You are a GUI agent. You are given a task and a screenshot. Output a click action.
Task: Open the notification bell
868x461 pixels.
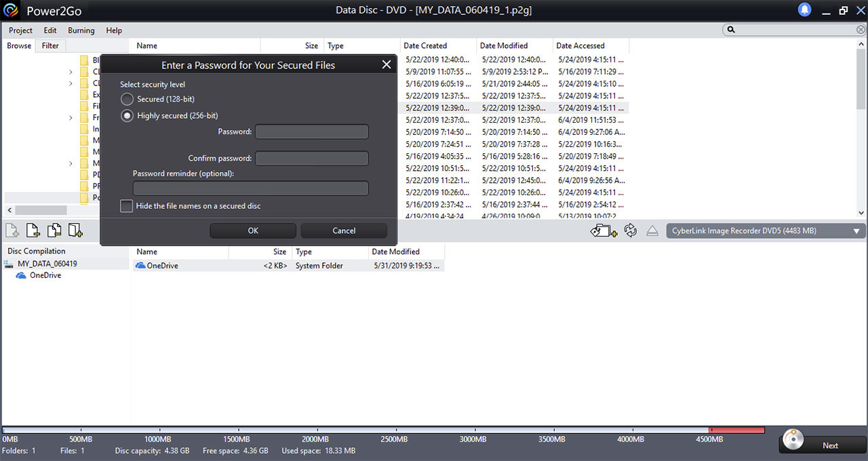804,9
